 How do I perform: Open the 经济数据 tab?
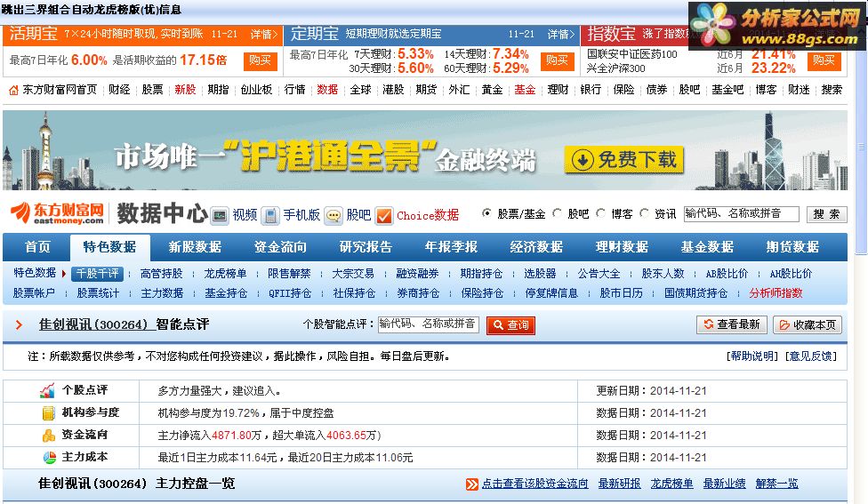(x=536, y=247)
